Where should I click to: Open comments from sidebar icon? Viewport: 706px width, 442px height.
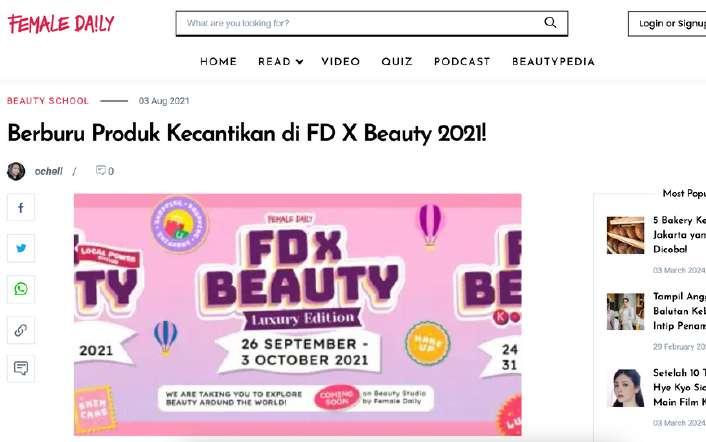[21, 368]
